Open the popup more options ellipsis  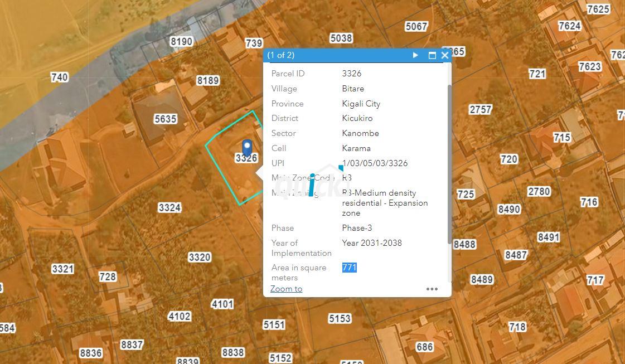(x=432, y=289)
